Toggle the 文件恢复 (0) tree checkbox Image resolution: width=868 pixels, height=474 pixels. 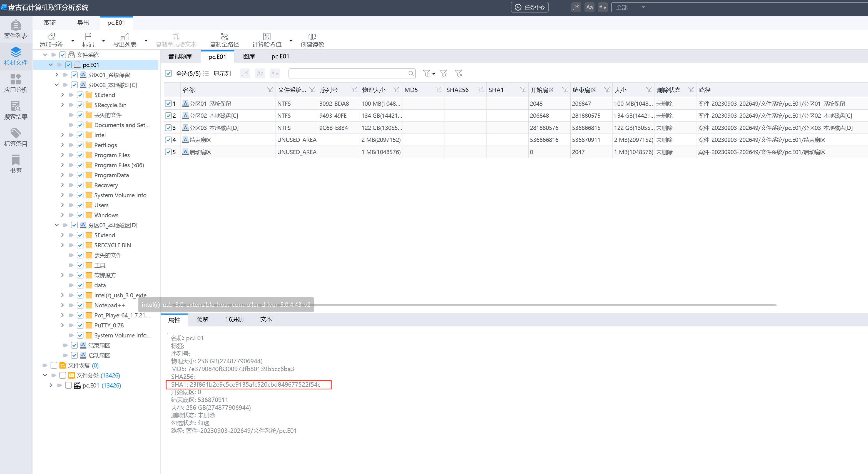pyautogui.click(x=54, y=365)
